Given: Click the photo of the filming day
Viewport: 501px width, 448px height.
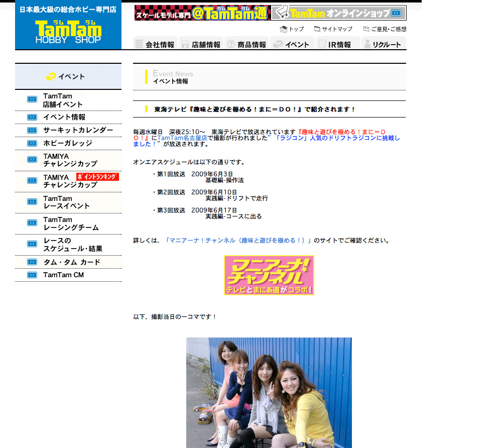Looking at the screenshot, I should (269, 393).
